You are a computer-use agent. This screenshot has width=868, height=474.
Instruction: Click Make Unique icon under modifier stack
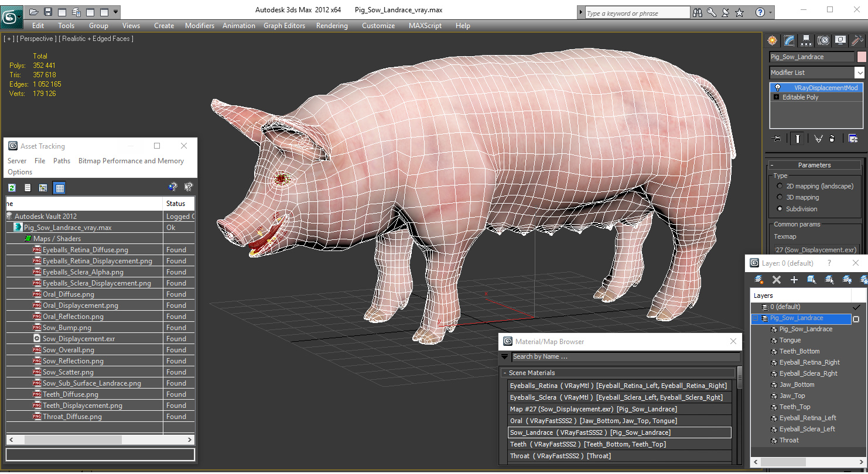pyautogui.click(x=818, y=139)
